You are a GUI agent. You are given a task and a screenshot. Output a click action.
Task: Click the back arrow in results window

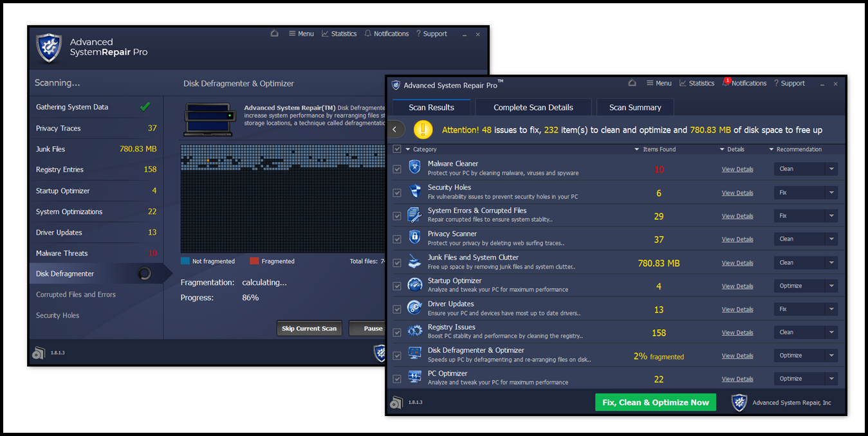click(x=394, y=129)
